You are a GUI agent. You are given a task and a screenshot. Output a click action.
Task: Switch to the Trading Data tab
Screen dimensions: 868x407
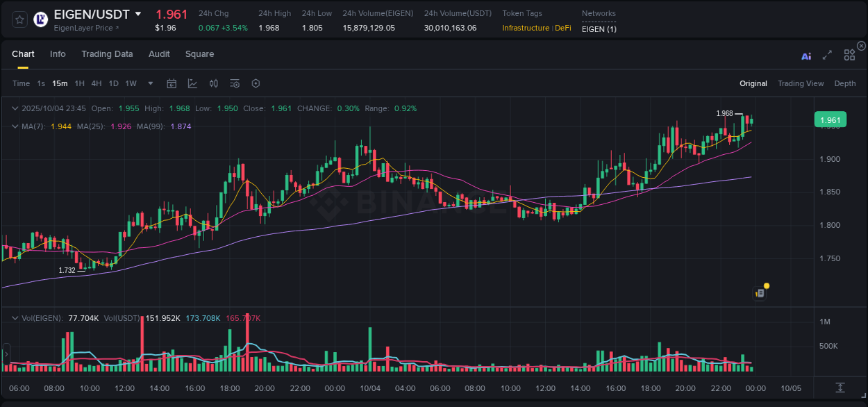click(108, 54)
